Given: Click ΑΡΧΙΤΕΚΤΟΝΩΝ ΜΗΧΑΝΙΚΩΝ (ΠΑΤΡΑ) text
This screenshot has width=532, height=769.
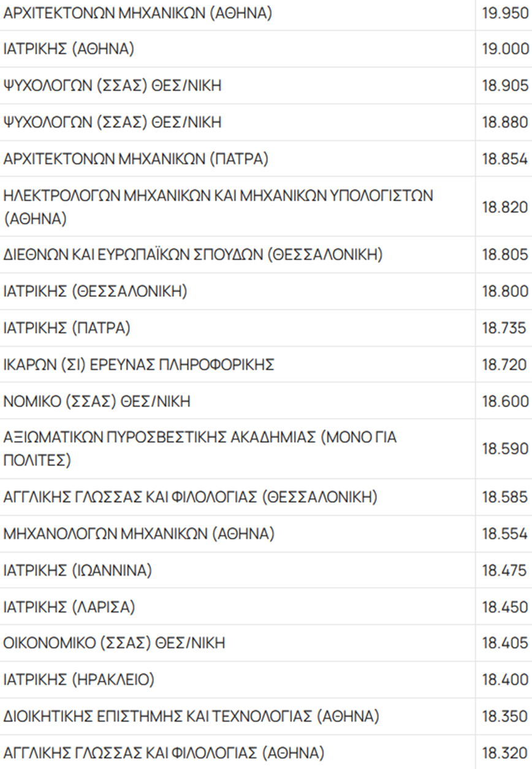Looking at the screenshot, I should [x=136, y=159].
